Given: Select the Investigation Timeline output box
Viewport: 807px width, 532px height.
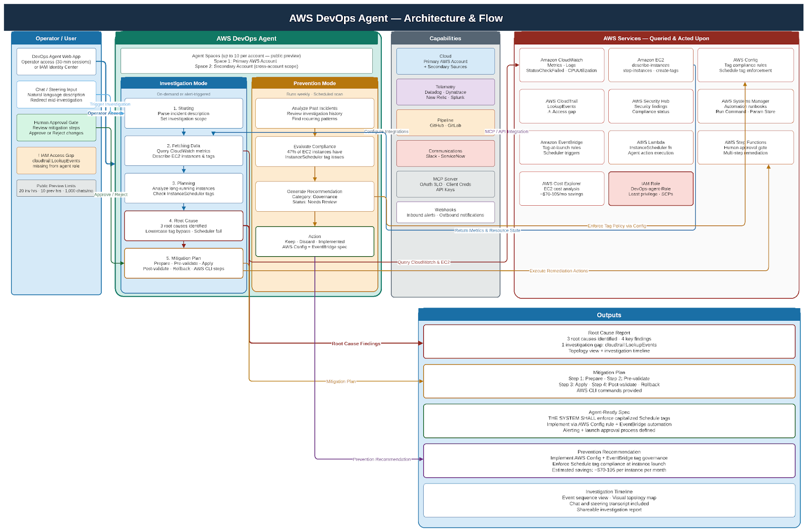Looking at the screenshot, I should coord(609,500).
